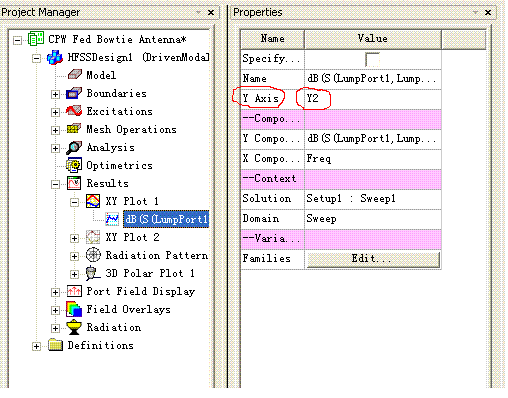508x398 pixels.
Task: Expand the Boundaries node
Action: click(x=55, y=95)
